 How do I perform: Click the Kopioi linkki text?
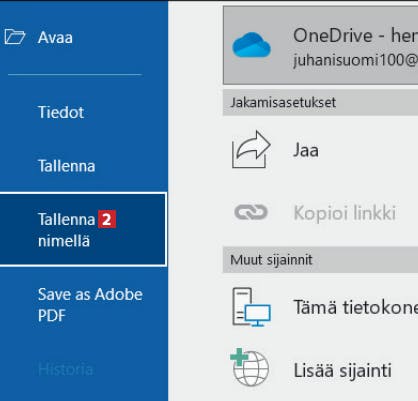tap(345, 213)
